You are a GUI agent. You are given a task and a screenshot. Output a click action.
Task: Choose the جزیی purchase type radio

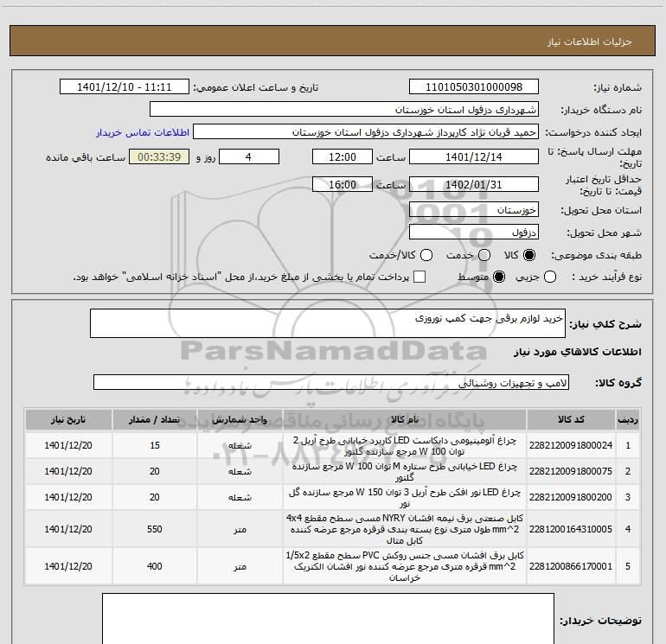point(549,277)
